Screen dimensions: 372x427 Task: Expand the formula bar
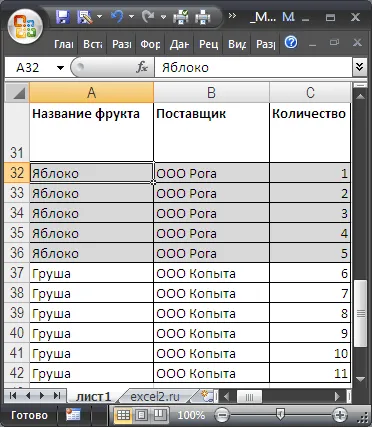[x=359, y=67]
